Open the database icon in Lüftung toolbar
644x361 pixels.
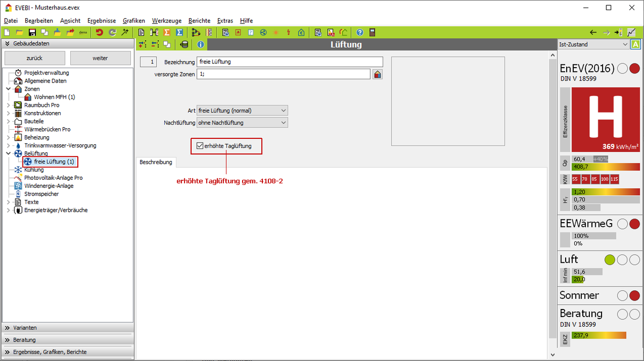(x=184, y=45)
